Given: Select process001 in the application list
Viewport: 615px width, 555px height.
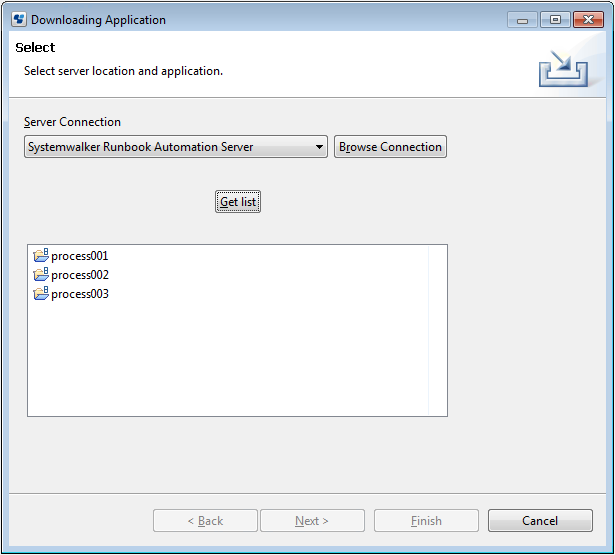Looking at the screenshot, I should pyautogui.click(x=80, y=256).
